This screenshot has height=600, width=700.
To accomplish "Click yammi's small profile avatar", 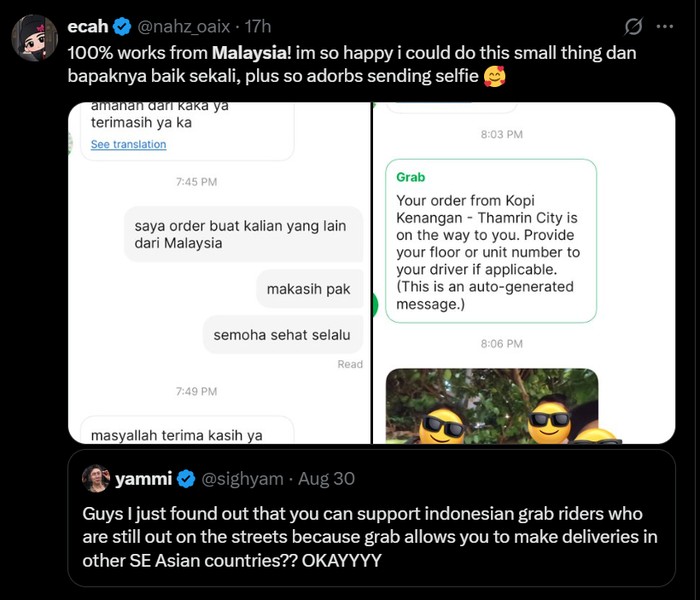I will click(x=96, y=479).
